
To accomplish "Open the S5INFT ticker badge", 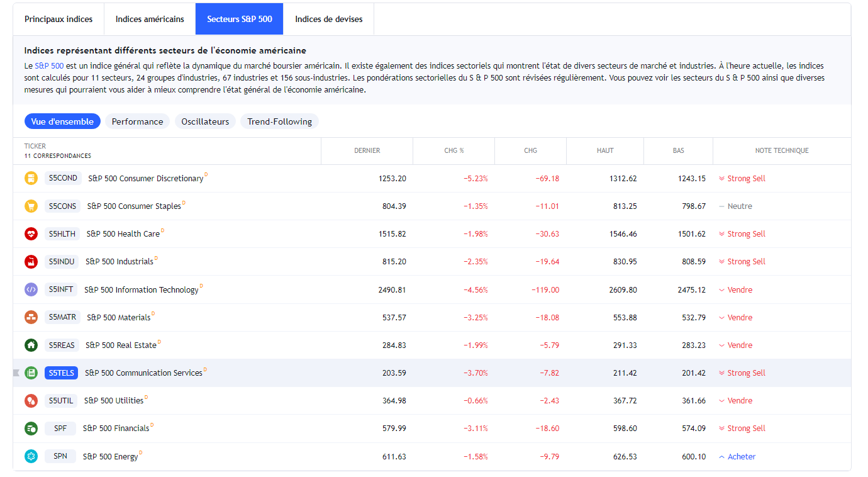I will 61,289.
